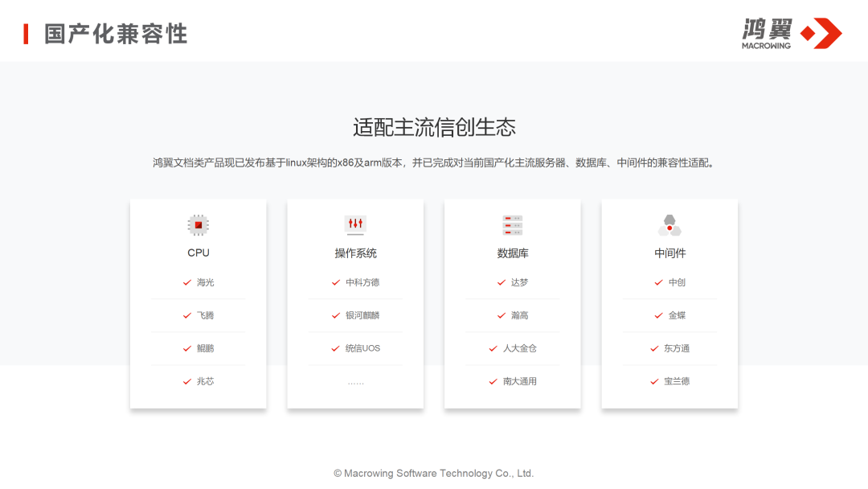Click the check mark beside 宝兰德

(653, 381)
